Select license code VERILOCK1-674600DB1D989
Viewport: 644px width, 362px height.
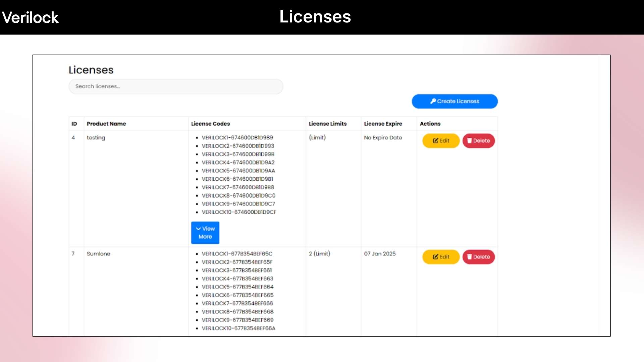point(237,137)
